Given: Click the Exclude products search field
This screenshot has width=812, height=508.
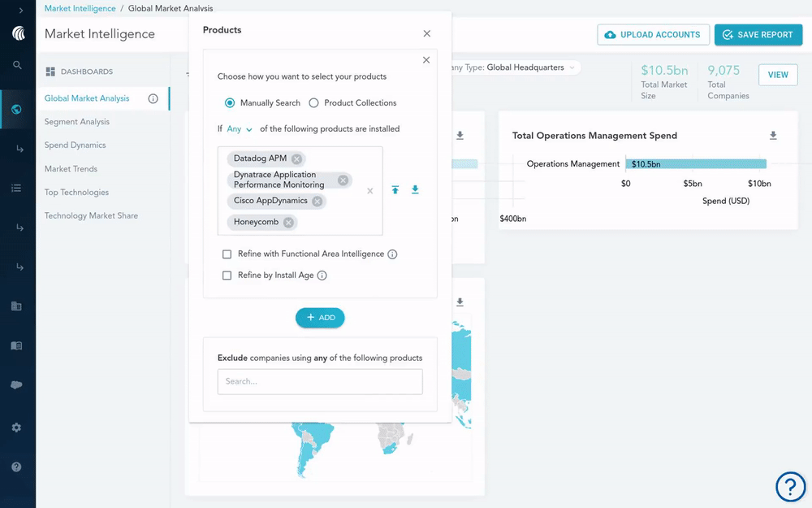Looking at the screenshot, I should click(x=320, y=381).
